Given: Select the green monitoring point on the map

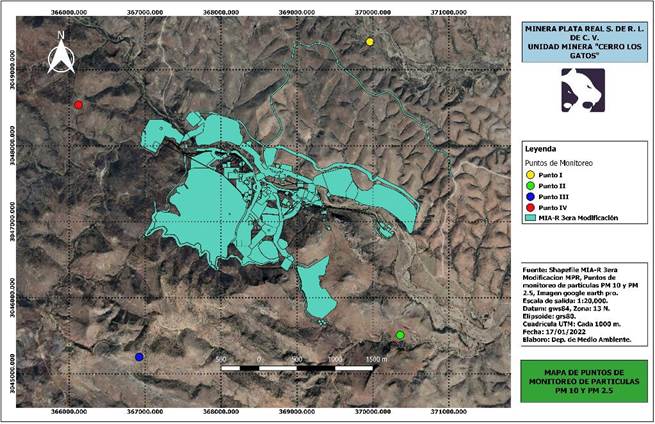Looking at the screenshot, I should [400, 335].
